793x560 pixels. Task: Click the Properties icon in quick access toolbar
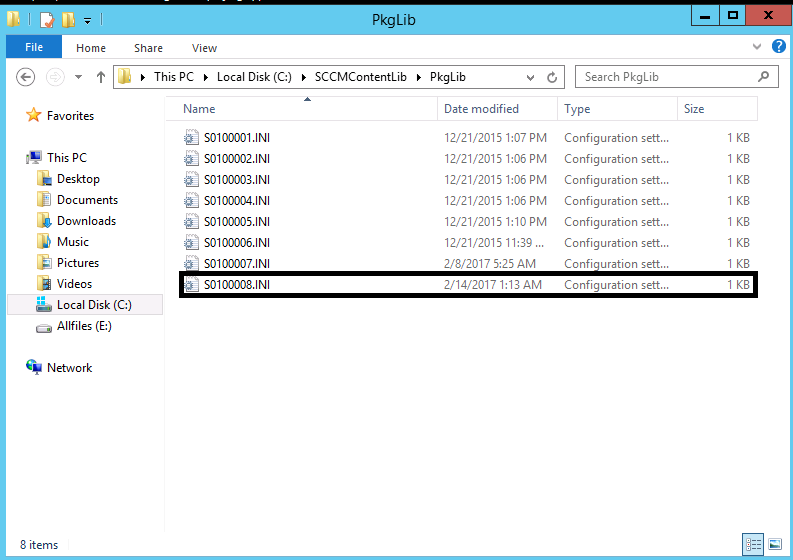pyautogui.click(x=46, y=19)
